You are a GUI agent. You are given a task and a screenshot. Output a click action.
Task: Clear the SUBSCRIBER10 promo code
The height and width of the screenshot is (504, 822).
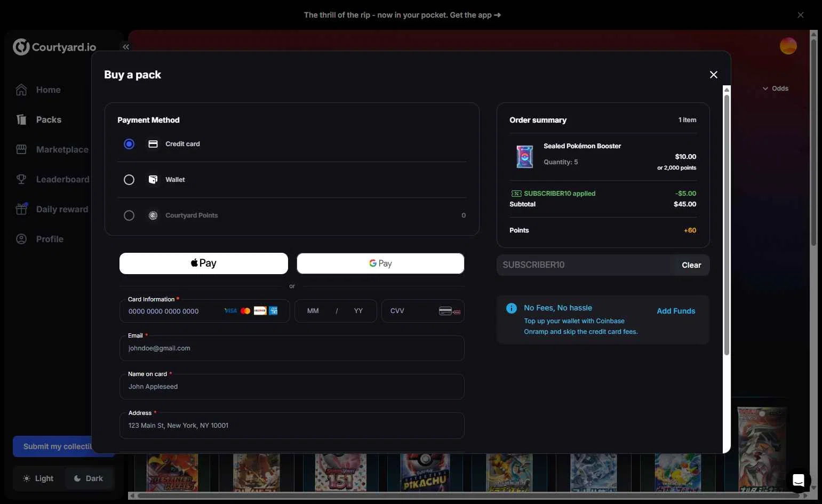[691, 265]
